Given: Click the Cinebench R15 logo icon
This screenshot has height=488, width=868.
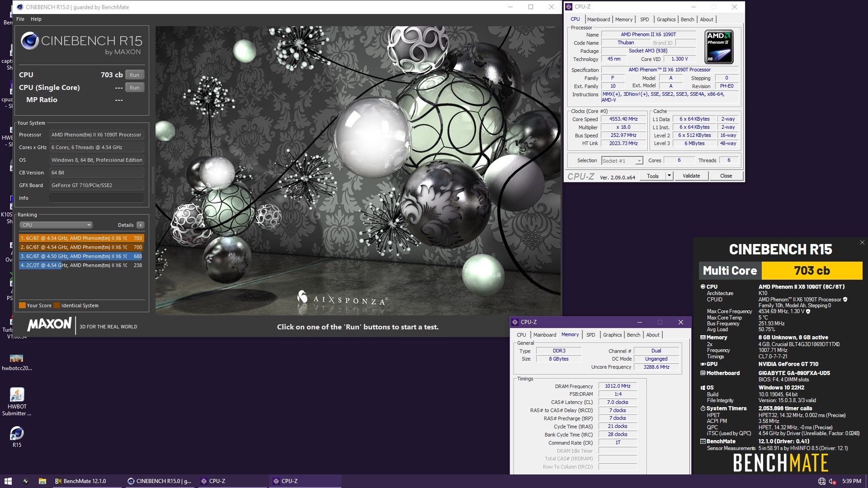Looking at the screenshot, I should click(x=30, y=41).
